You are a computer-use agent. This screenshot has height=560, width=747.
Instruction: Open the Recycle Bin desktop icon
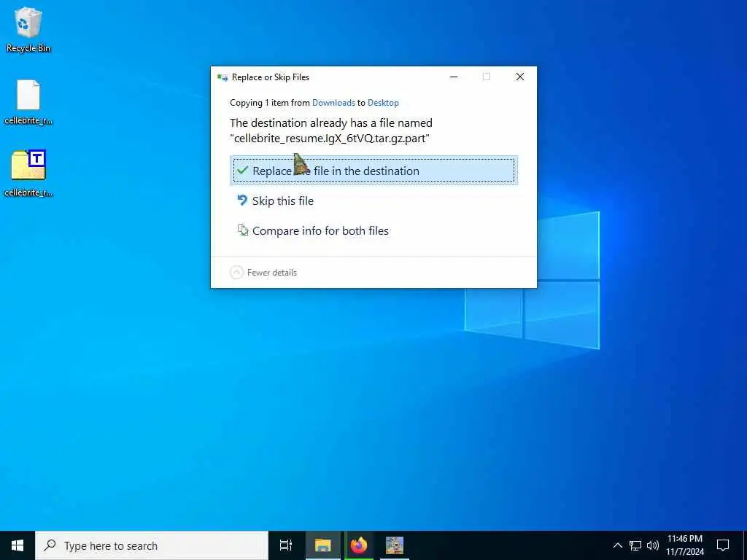tap(28, 29)
